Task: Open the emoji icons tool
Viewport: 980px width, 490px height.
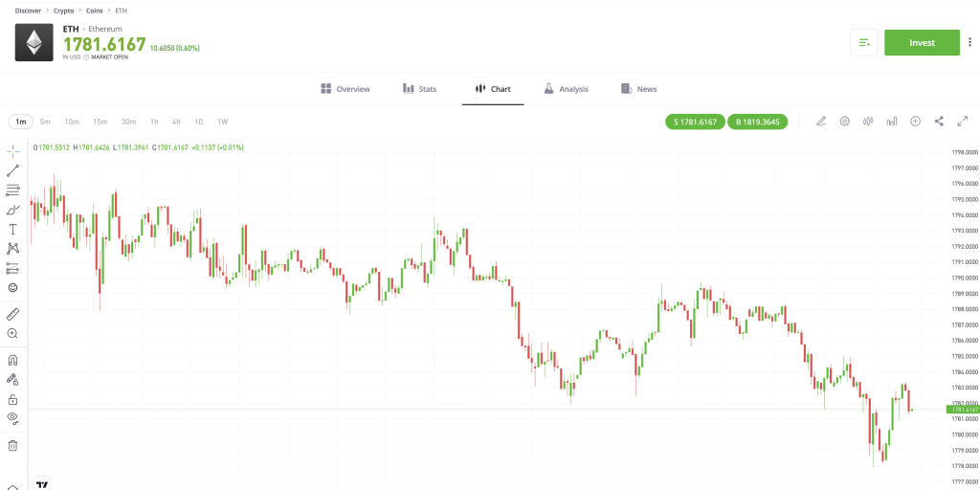Action: pos(13,287)
